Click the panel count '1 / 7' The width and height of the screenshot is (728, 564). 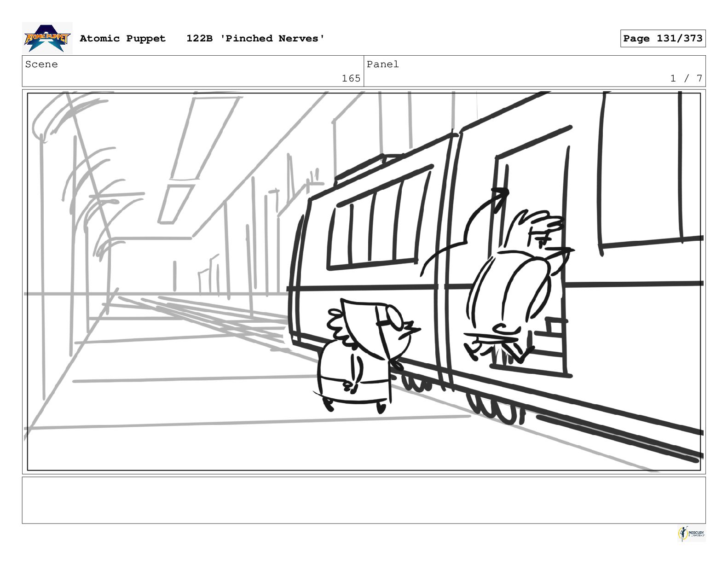(x=687, y=78)
